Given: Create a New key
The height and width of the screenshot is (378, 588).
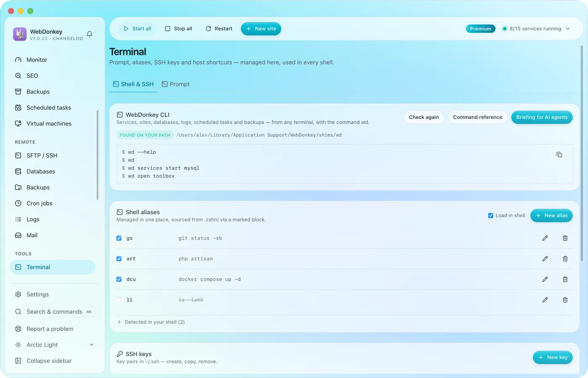Looking at the screenshot, I should pos(553,357).
